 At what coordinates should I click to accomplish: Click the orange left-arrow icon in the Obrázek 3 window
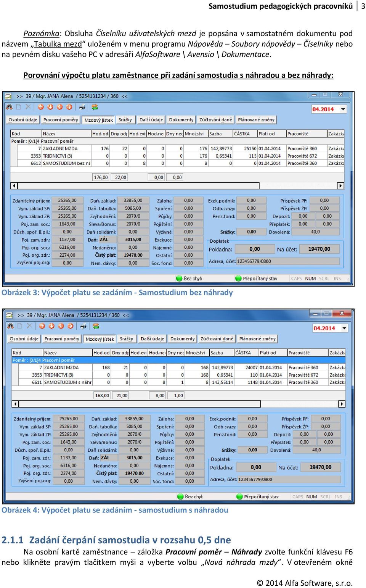click(59, 107)
